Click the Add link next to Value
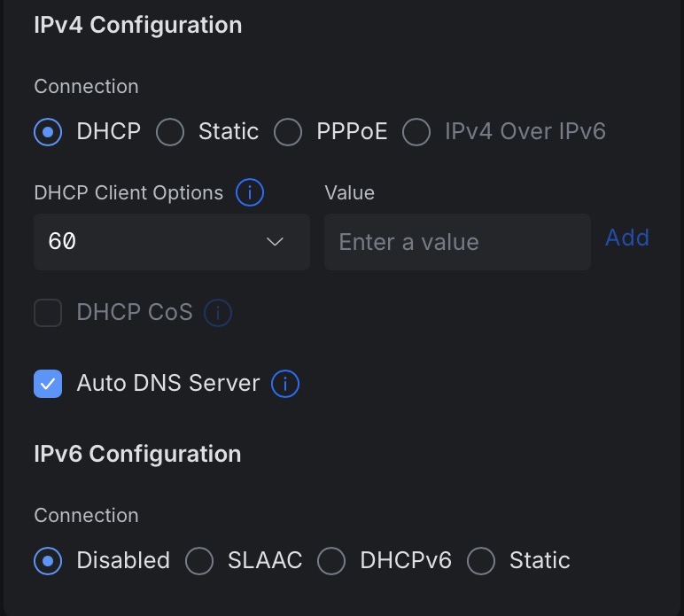The height and width of the screenshot is (616, 684). pyautogui.click(x=626, y=238)
